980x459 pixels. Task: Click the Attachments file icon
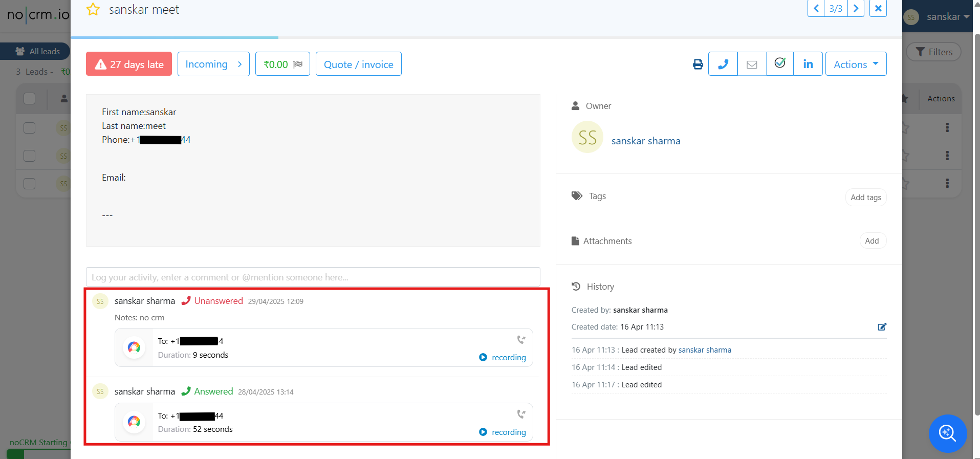[x=575, y=241]
